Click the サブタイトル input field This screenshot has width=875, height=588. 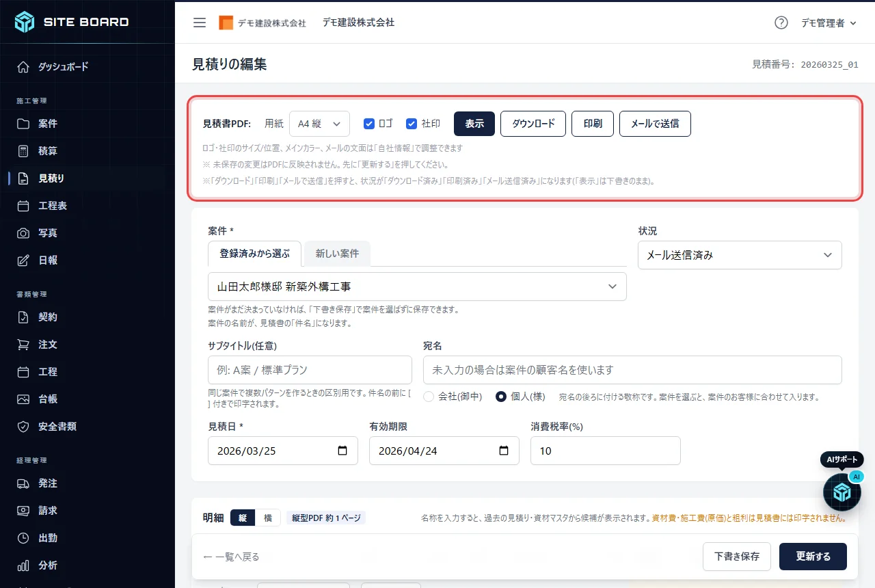[x=310, y=370]
